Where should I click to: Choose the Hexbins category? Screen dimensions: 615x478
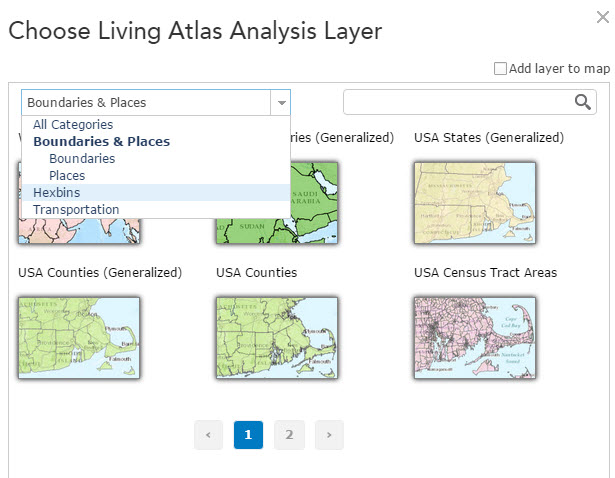[56, 193]
